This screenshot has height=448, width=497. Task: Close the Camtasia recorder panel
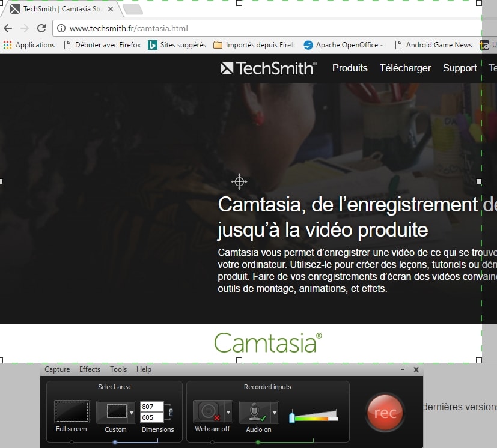point(416,370)
